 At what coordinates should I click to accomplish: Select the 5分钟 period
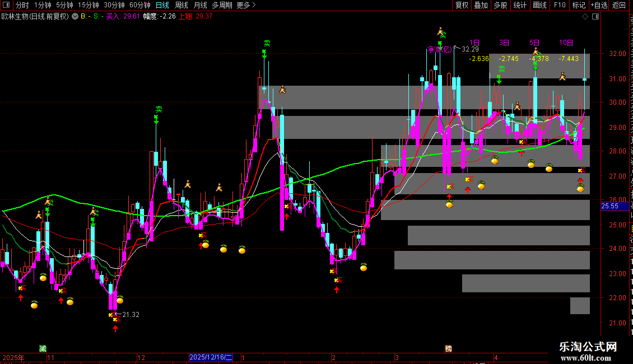pos(64,5)
